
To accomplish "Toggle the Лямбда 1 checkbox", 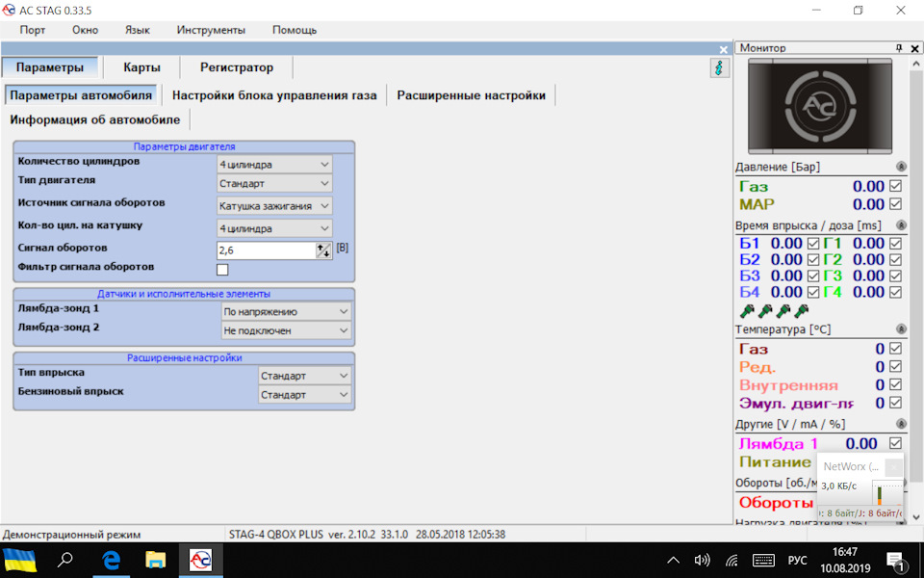I will point(896,443).
